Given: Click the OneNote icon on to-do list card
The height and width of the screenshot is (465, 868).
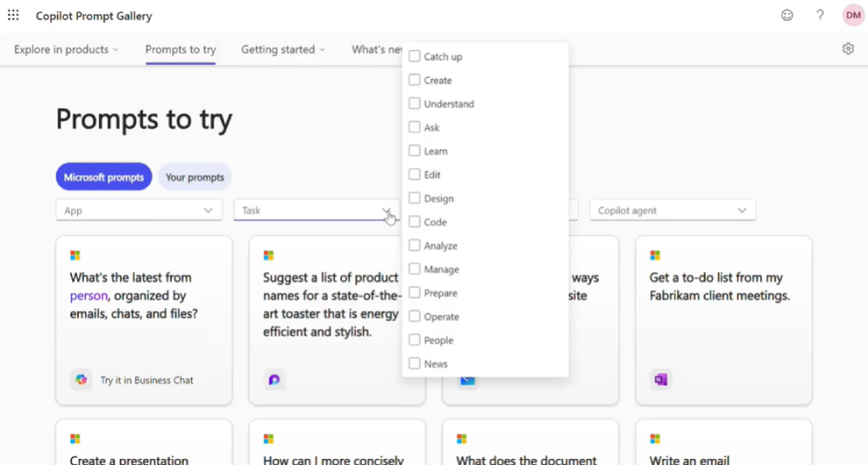Looking at the screenshot, I should click(661, 380).
